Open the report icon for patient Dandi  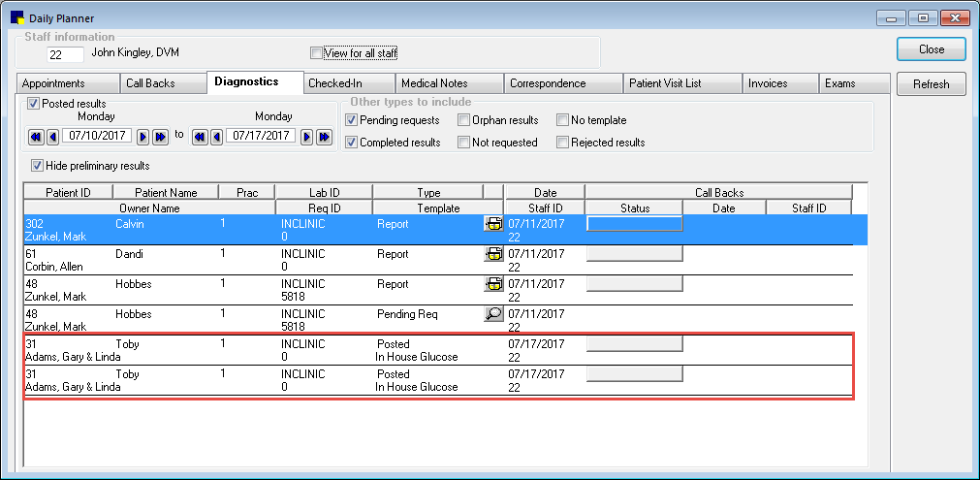493,254
